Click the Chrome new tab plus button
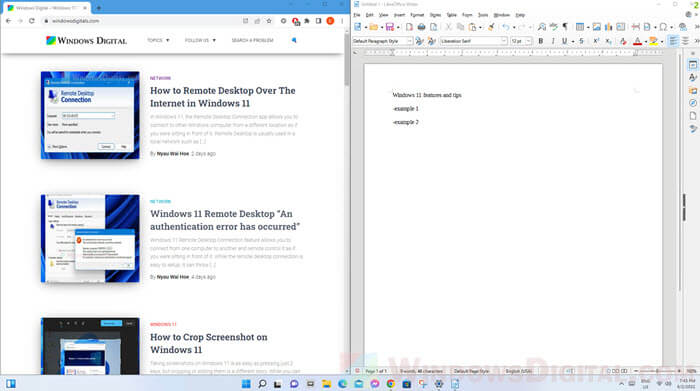The height and width of the screenshot is (391, 700). click(x=99, y=8)
